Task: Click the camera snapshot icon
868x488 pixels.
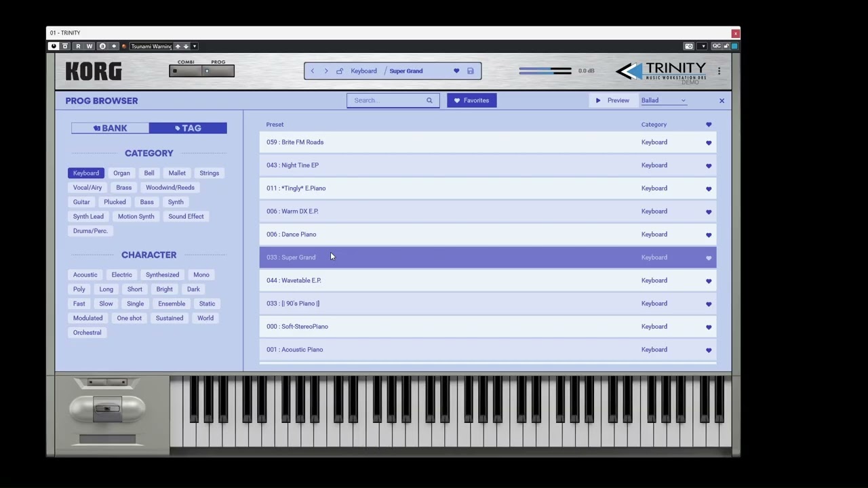Action: pyautogui.click(x=689, y=46)
